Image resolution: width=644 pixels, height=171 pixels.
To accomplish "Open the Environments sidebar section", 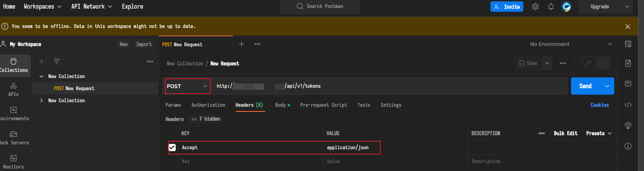I will (14, 114).
